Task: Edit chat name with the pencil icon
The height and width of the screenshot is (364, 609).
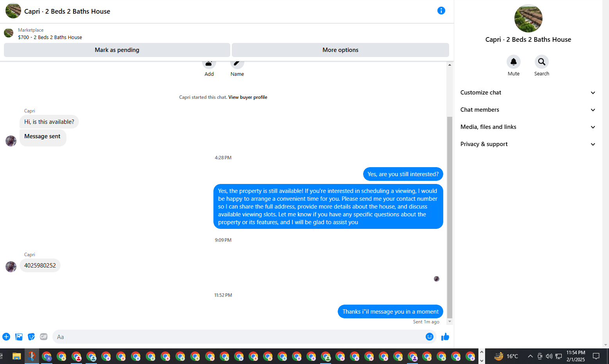Action: tap(237, 63)
